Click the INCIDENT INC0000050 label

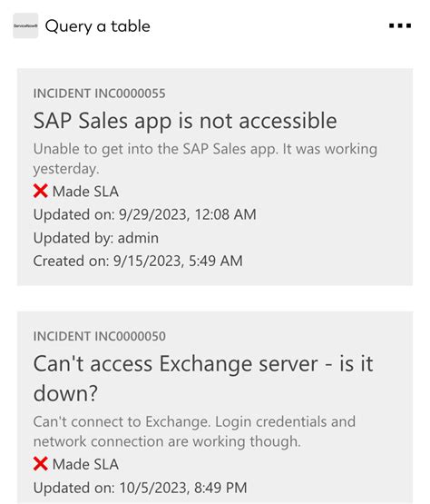[x=100, y=337]
